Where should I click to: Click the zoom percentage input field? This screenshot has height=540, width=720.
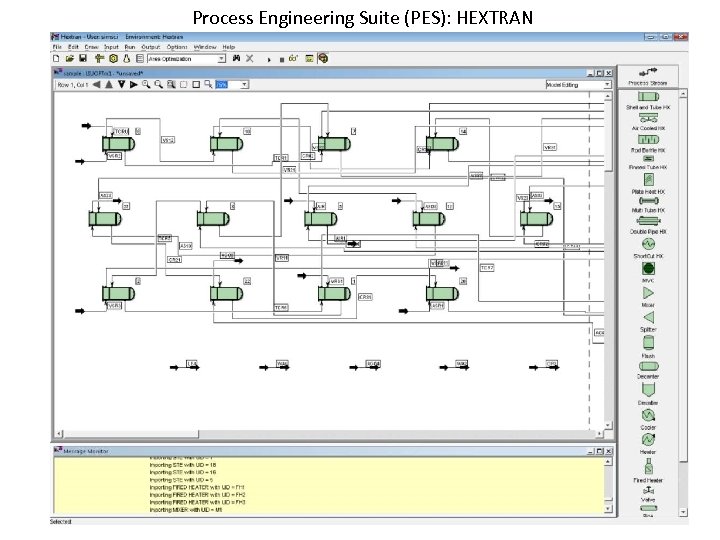point(228,84)
